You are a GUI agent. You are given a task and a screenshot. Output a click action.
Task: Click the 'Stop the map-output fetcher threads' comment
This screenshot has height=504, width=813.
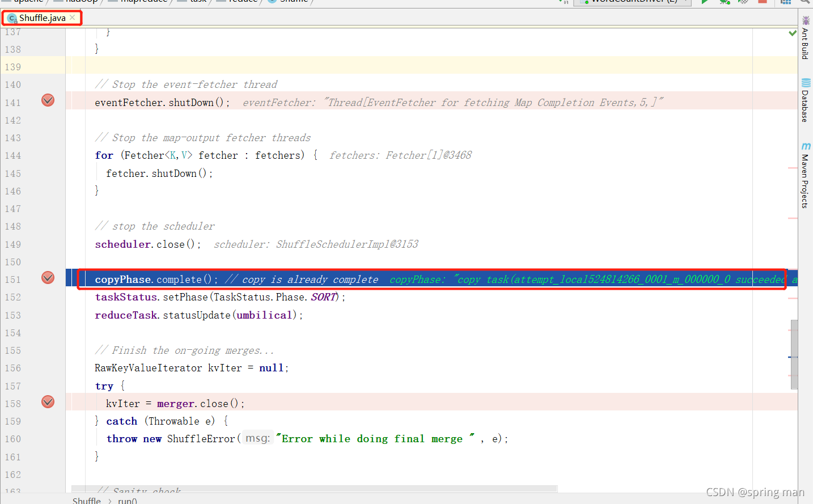click(202, 138)
